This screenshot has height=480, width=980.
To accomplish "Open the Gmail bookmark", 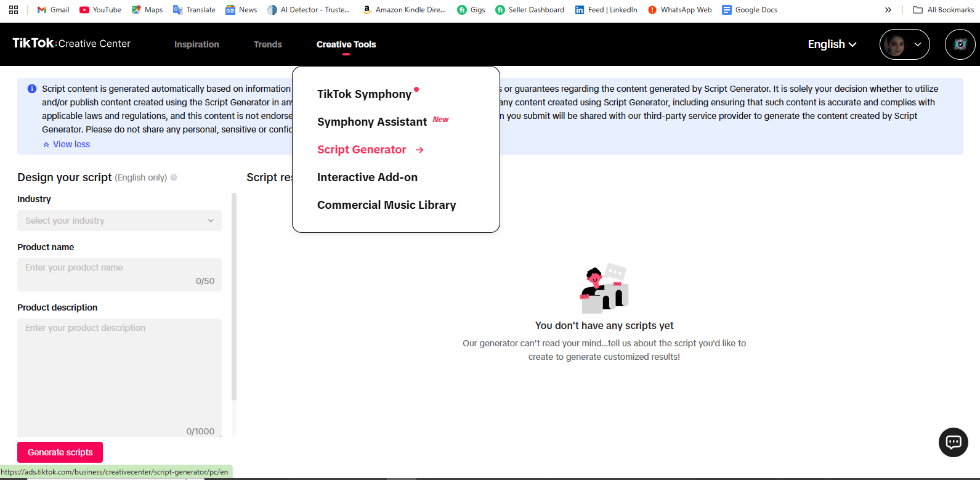I will point(53,10).
